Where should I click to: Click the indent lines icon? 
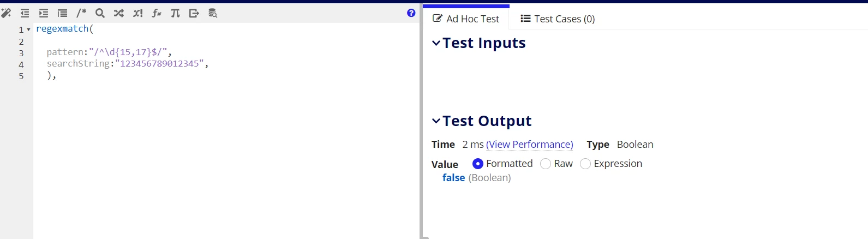44,13
